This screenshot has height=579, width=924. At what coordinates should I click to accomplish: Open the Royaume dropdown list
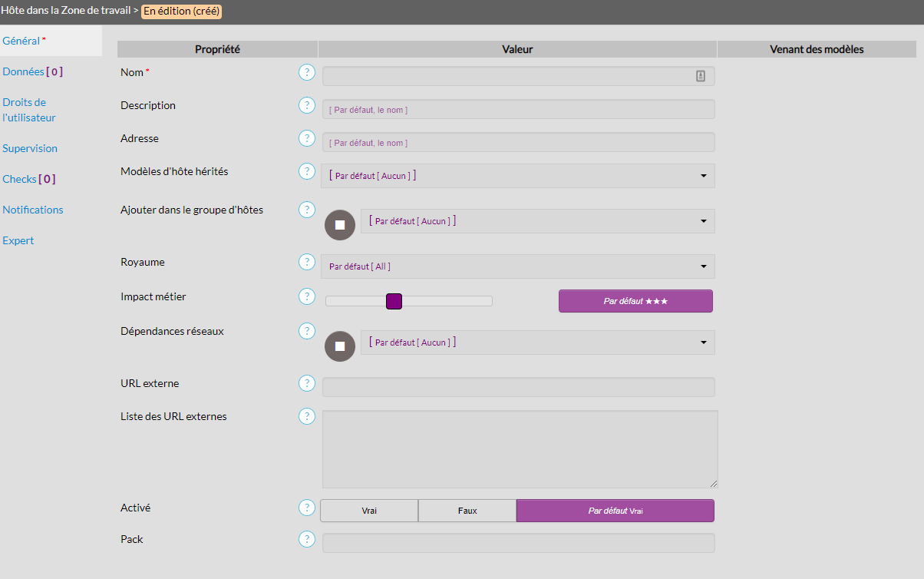tap(518, 266)
